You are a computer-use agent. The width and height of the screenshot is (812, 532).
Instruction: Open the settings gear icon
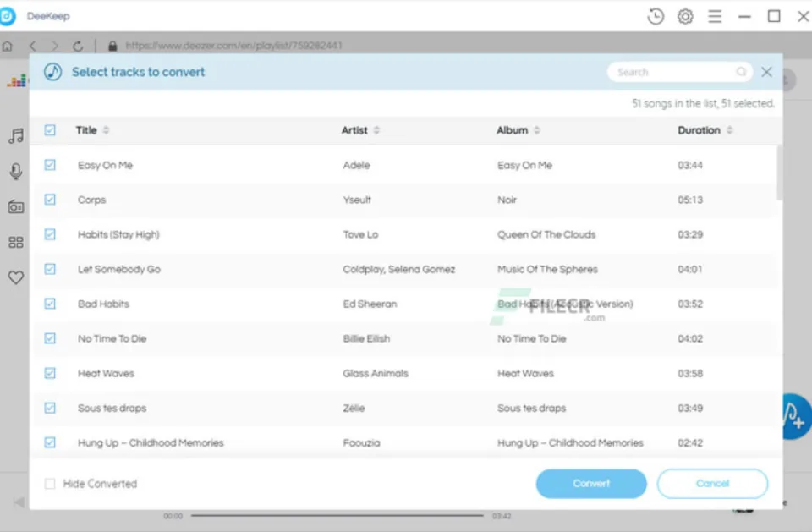685,17
